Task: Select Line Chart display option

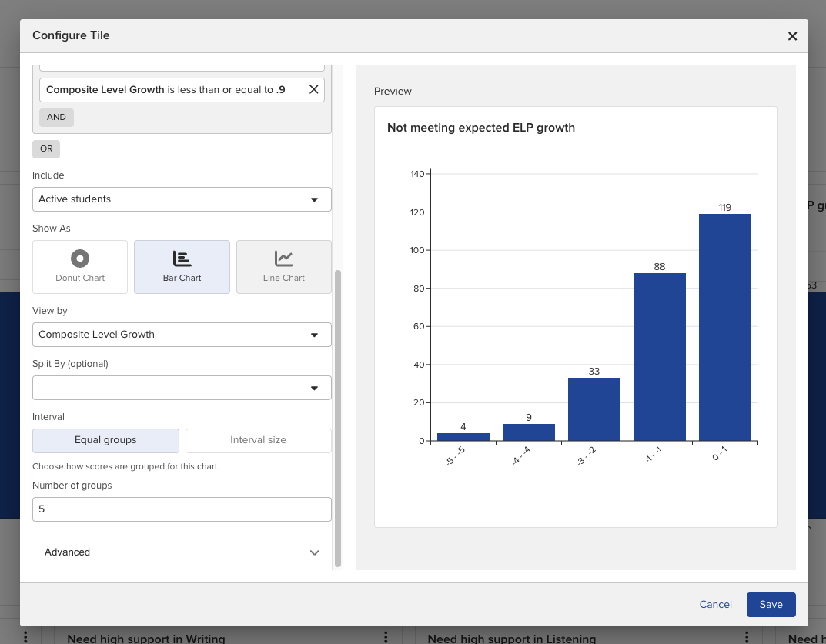Action: click(284, 267)
